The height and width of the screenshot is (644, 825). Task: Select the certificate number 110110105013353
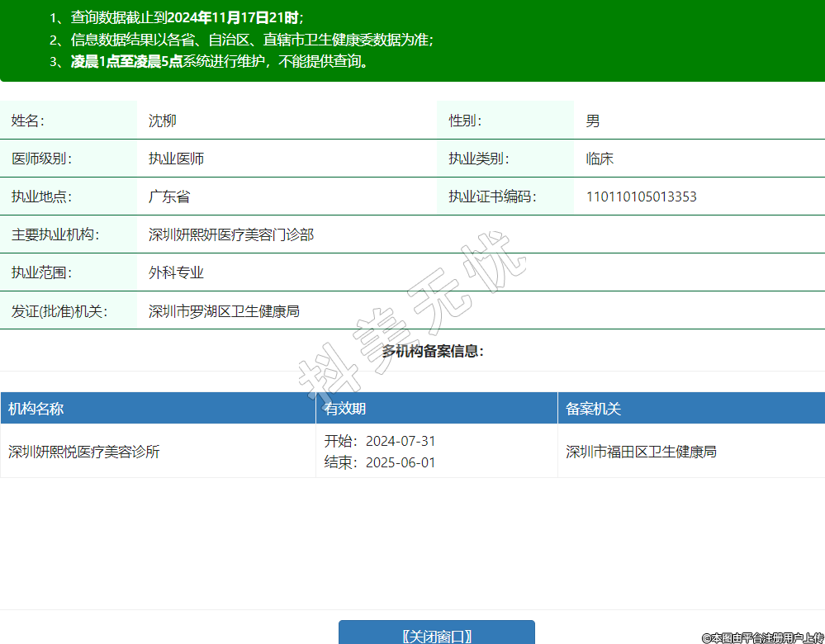click(x=641, y=197)
